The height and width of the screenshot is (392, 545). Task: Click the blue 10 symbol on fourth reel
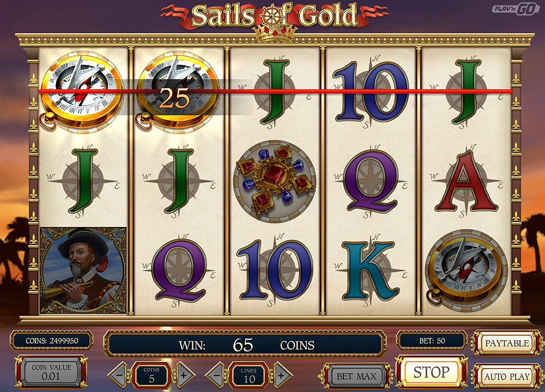click(370, 91)
